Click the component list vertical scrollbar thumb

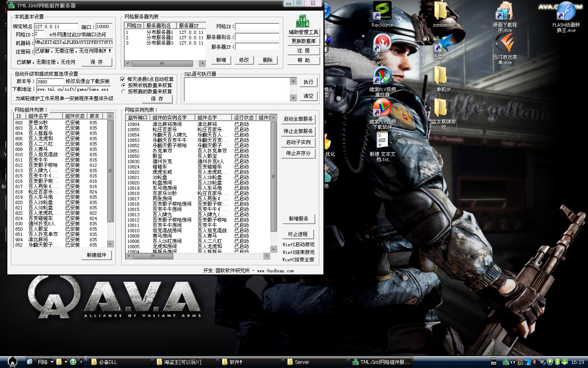110,171
